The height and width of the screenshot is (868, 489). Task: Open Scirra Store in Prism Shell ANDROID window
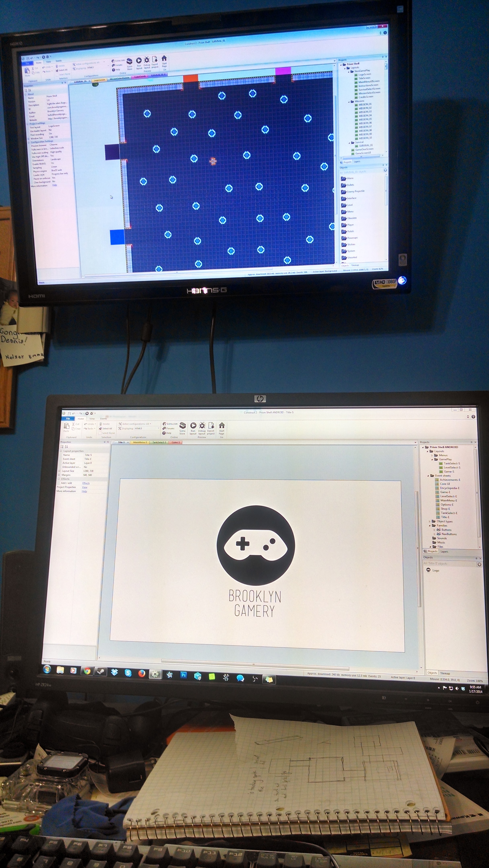[x=182, y=428]
